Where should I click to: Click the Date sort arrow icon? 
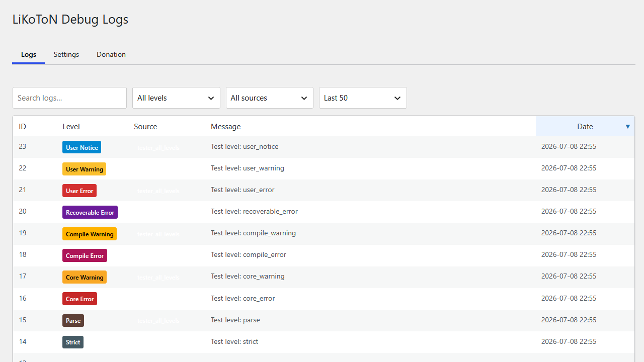627,127
